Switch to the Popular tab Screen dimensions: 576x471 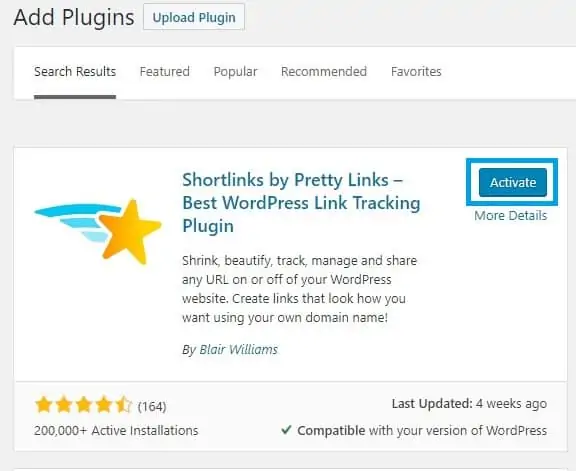coord(235,72)
